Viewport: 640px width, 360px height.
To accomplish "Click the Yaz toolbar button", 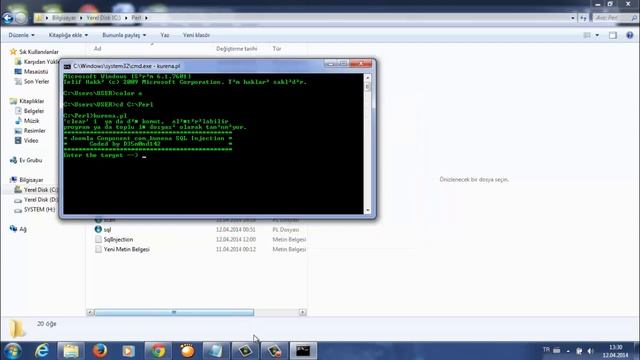I will (165, 35).
